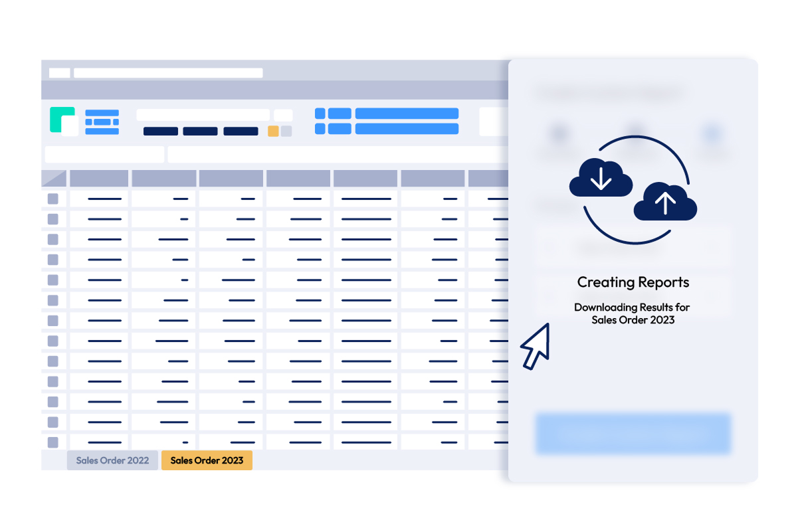Pick the orange color swatch in the toolbar

point(273,132)
